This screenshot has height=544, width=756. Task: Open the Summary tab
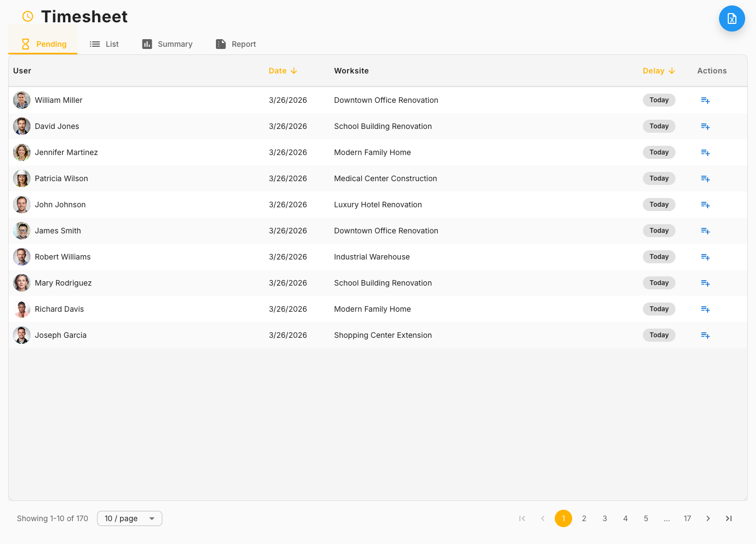167,44
